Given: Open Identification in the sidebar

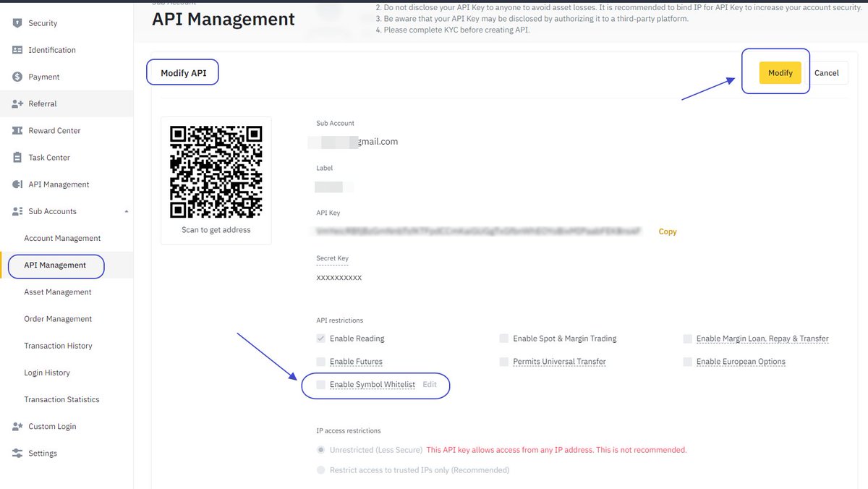Looking at the screenshot, I should 52,50.
